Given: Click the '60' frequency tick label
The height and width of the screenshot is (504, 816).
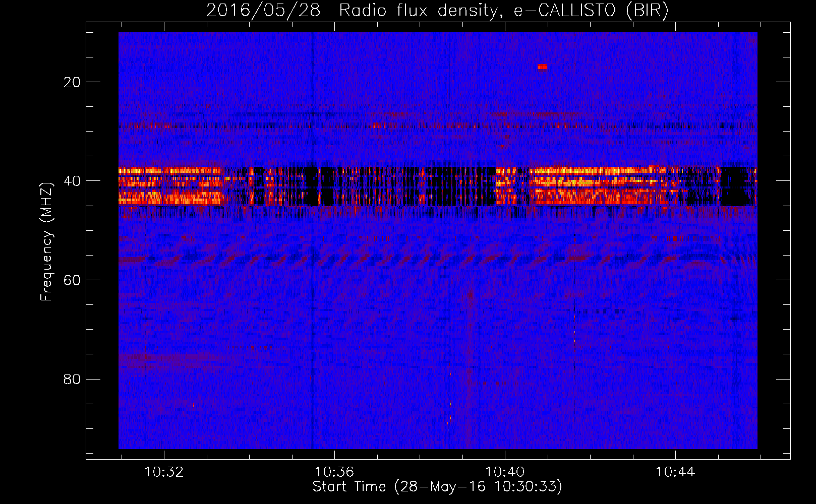Looking at the screenshot, I should (72, 280).
